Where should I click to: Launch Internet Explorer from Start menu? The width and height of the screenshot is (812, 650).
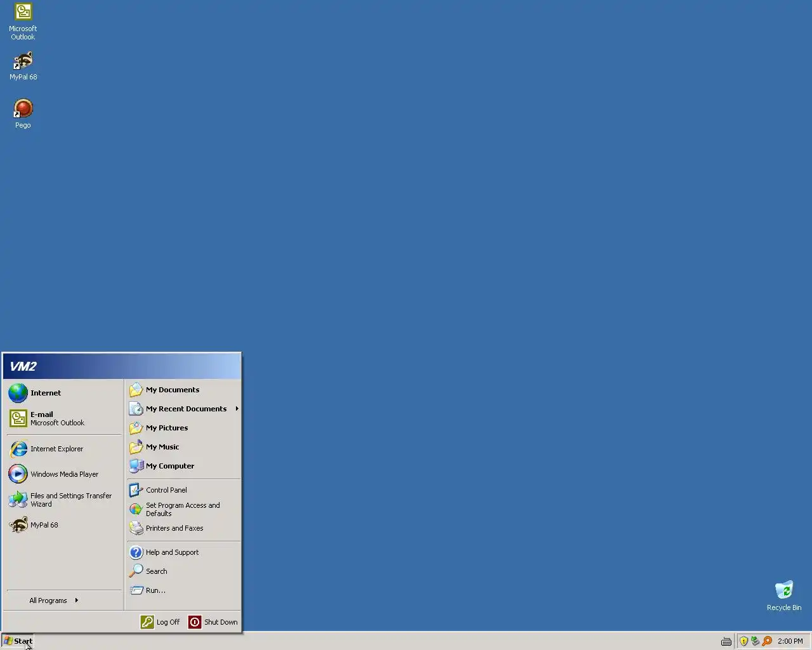click(63, 449)
